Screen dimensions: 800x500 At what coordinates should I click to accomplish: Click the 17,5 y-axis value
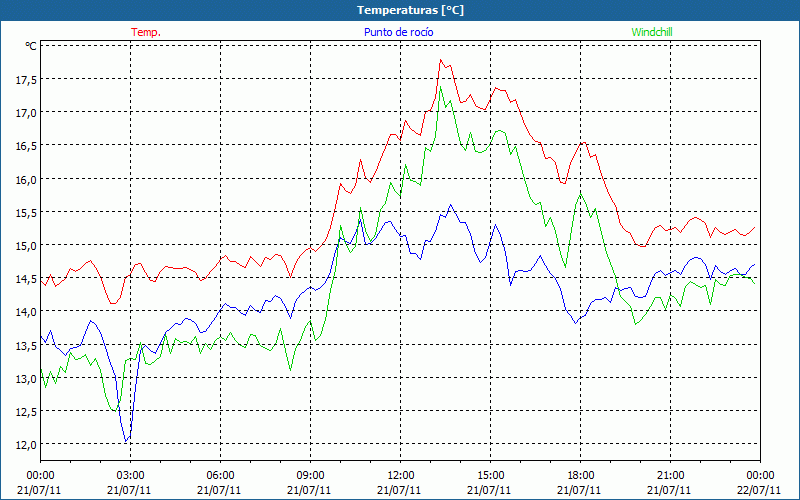click(27, 79)
